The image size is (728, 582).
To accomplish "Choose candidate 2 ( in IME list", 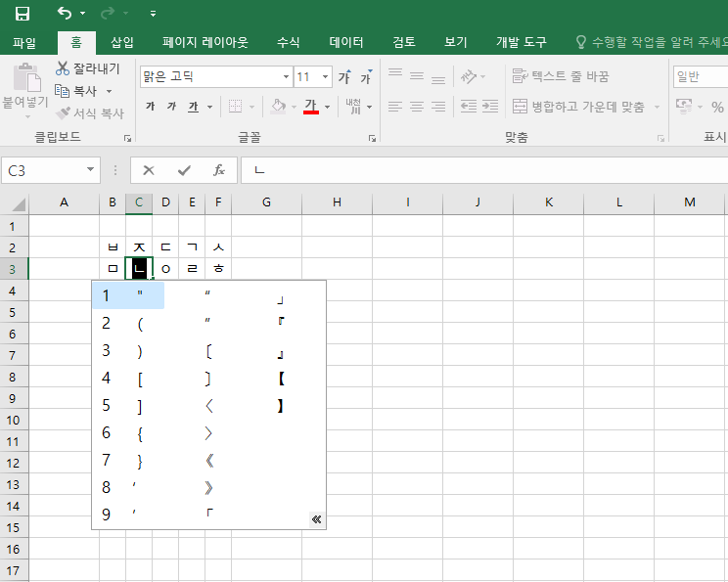I will point(128,324).
